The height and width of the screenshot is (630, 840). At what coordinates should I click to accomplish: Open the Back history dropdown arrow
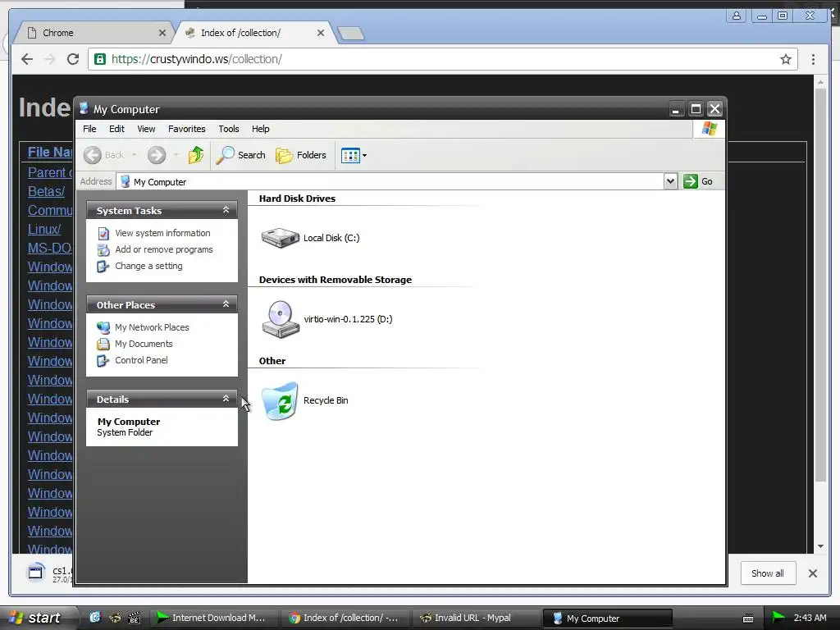tap(134, 155)
